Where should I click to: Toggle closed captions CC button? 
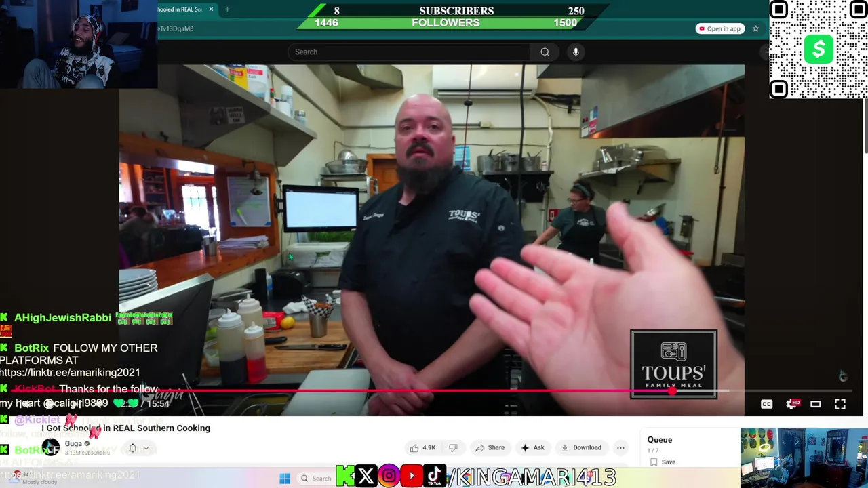point(766,404)
